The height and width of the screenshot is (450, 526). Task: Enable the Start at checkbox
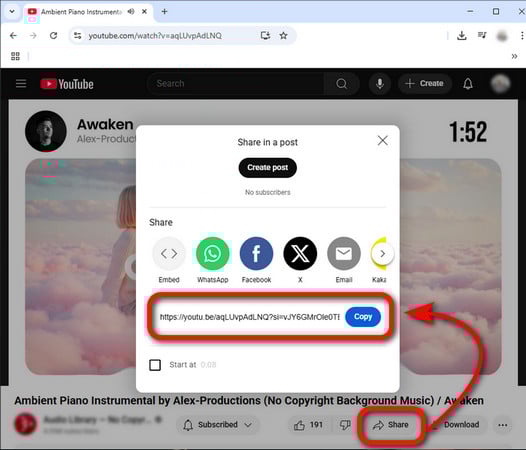pyautogui.click(x=155, y=365)
